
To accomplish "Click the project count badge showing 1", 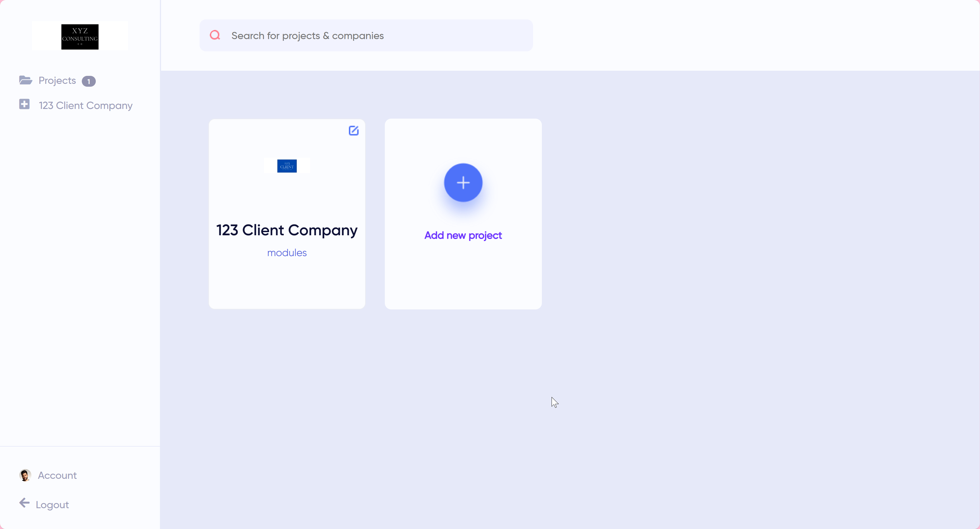I will click(x=88, y=81).
